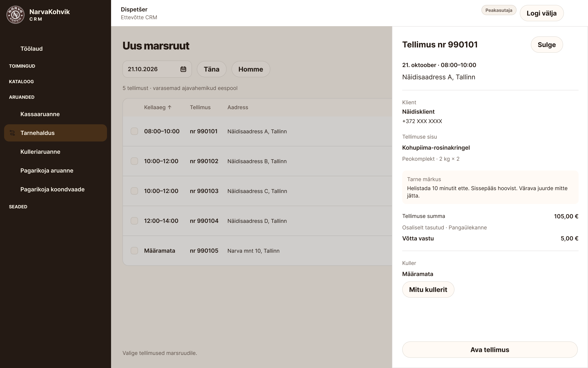Viewport: 588px width, 368px height.
Task: Click the Aadress column header
Action: tap(238, 107)
